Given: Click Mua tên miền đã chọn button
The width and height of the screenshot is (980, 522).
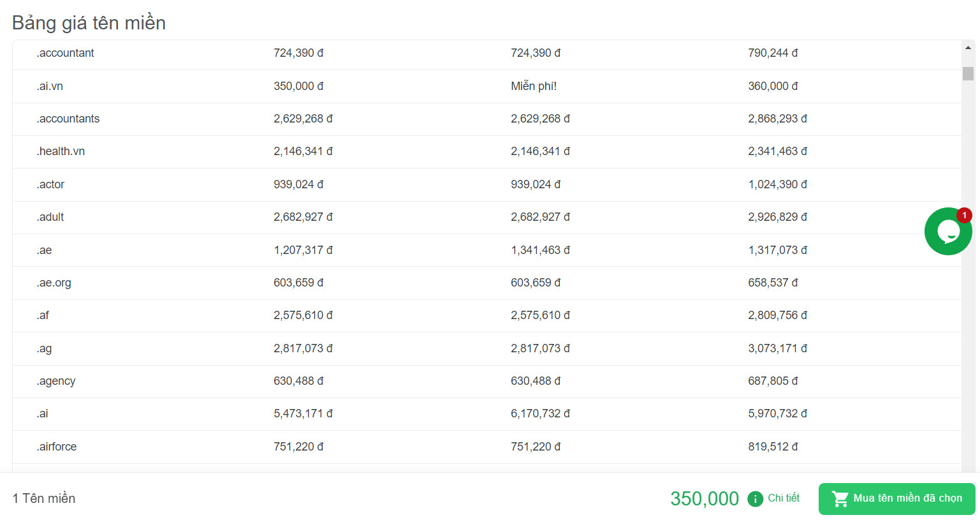Looking at the screenshot, I should tap(896, 498).
